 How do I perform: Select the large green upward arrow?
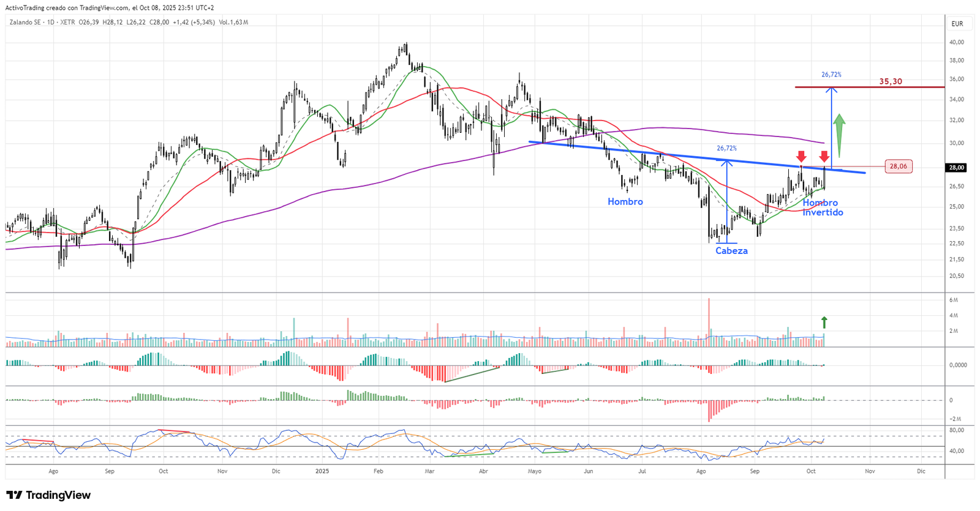(839, 136)
